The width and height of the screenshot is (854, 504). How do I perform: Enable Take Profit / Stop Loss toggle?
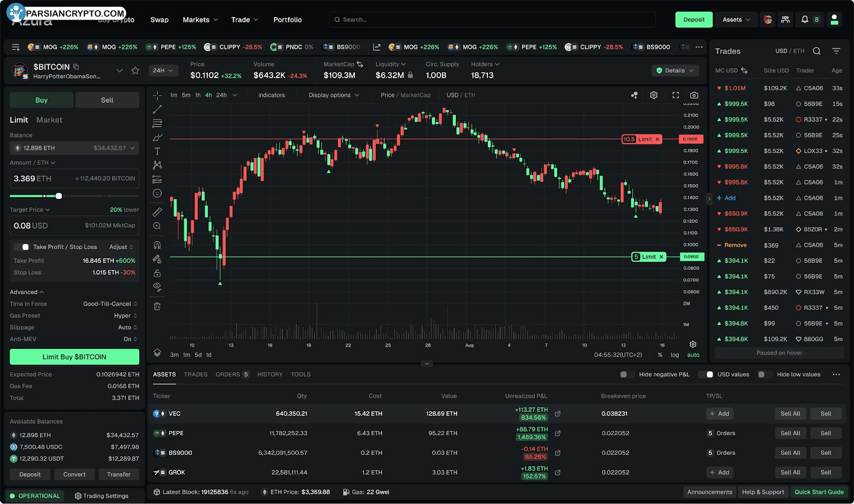point(21,247)
